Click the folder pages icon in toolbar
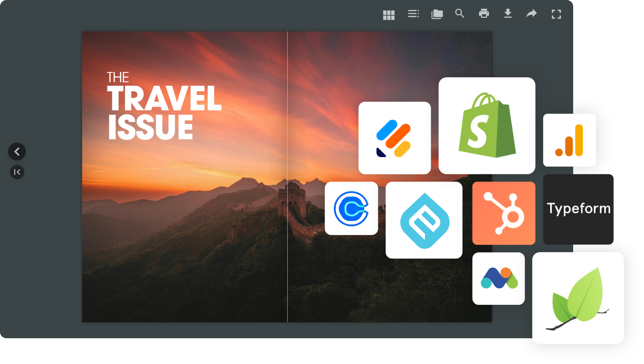Image resolution: width=644 pixels, height=364 pixels. pos(437,14)
